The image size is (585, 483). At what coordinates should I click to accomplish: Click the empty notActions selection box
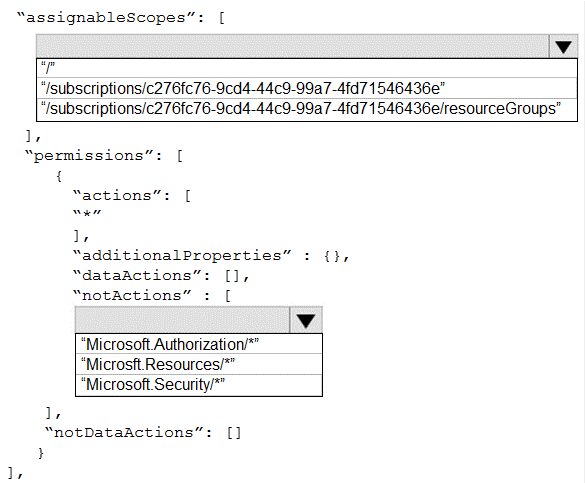coord(182,320)
